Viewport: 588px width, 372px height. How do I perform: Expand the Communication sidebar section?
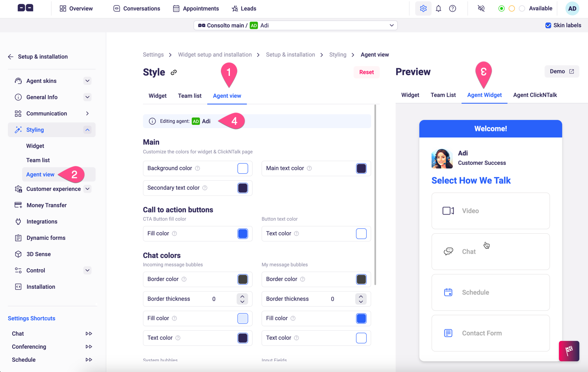point(87,113)
